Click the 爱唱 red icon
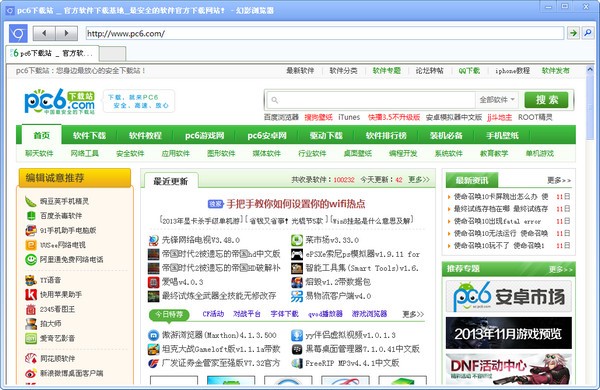The image size is (600, 390). coord(154,282)
